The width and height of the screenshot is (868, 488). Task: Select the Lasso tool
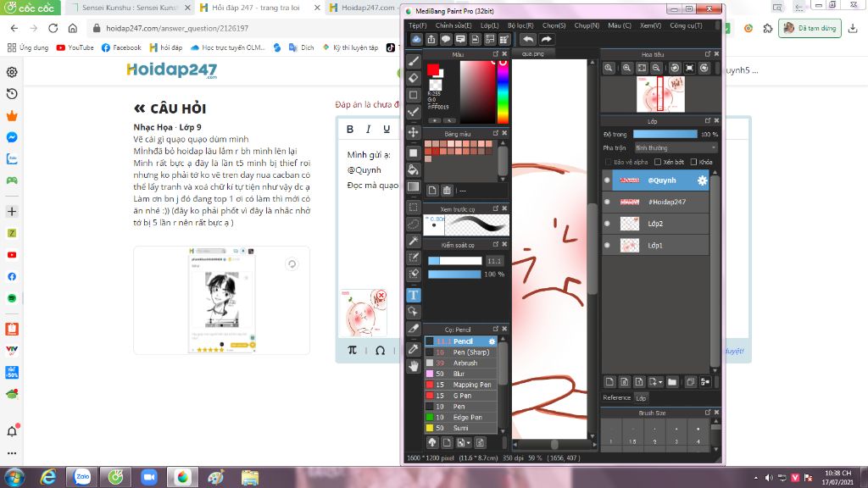click(x=414, y=224)
